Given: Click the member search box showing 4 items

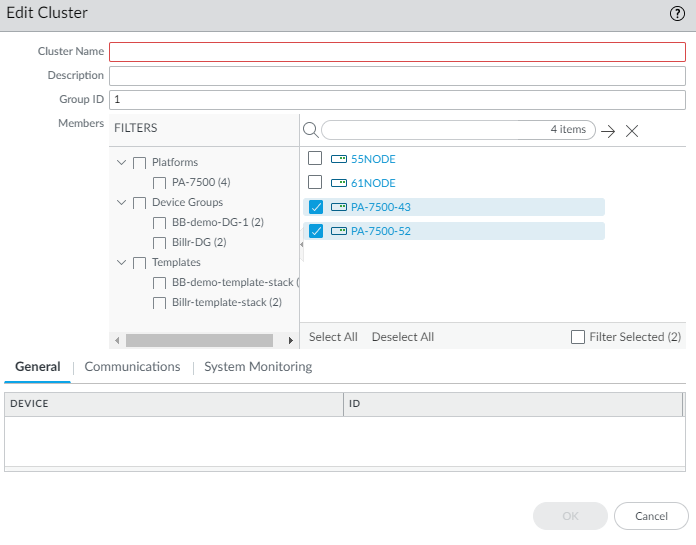Looking at the screenshot, I should (x=458, y=130).
